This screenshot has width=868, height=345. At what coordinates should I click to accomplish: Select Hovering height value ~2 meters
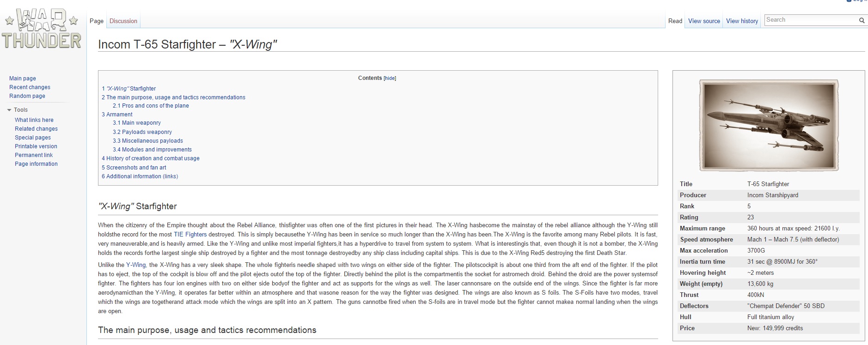click(761, 273)
